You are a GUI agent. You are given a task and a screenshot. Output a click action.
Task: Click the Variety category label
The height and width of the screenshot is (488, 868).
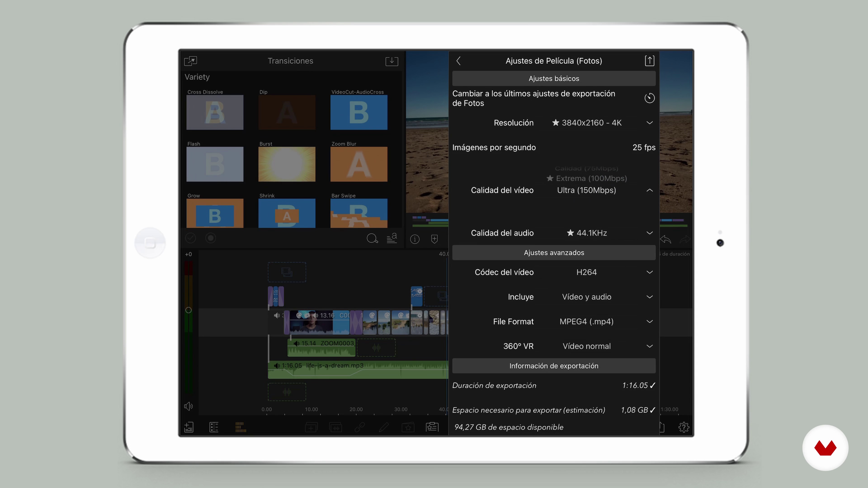197,77
